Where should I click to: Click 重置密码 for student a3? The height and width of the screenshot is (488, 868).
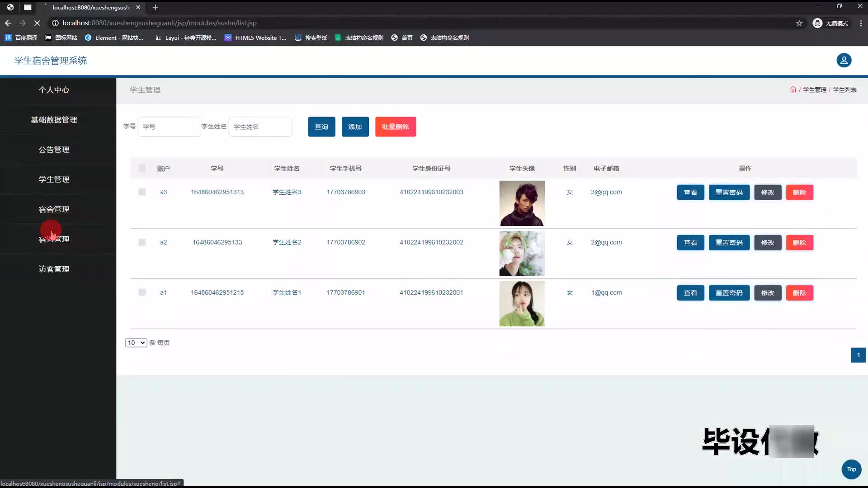[729, 192]
